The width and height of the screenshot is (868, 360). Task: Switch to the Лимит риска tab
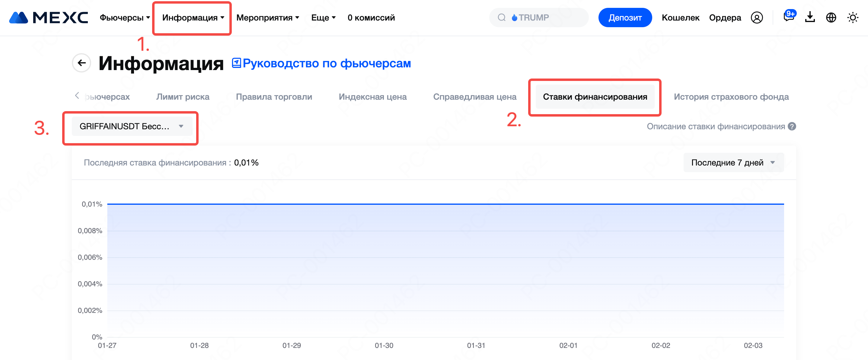point(183,97)
